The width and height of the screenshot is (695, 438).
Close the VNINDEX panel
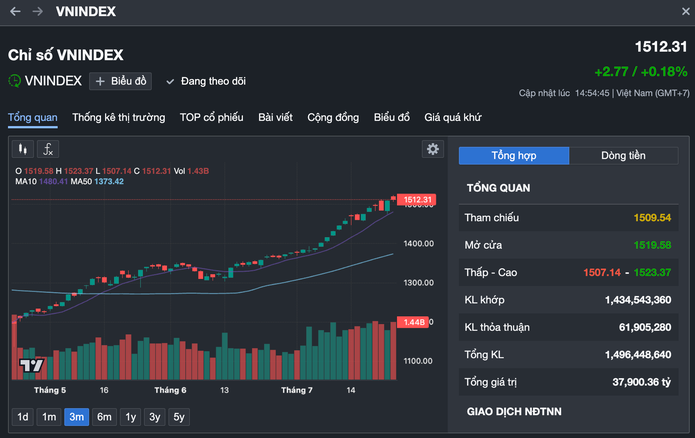(685, 12)
